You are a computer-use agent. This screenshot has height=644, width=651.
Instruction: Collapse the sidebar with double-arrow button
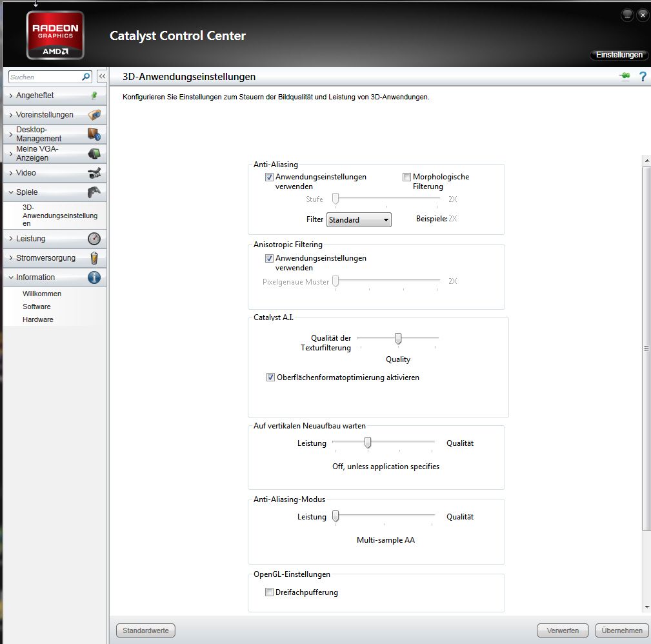[x=102, y=76]
